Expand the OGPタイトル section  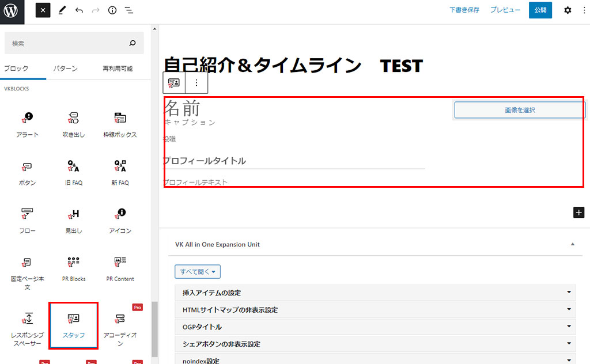coord(375,327)
